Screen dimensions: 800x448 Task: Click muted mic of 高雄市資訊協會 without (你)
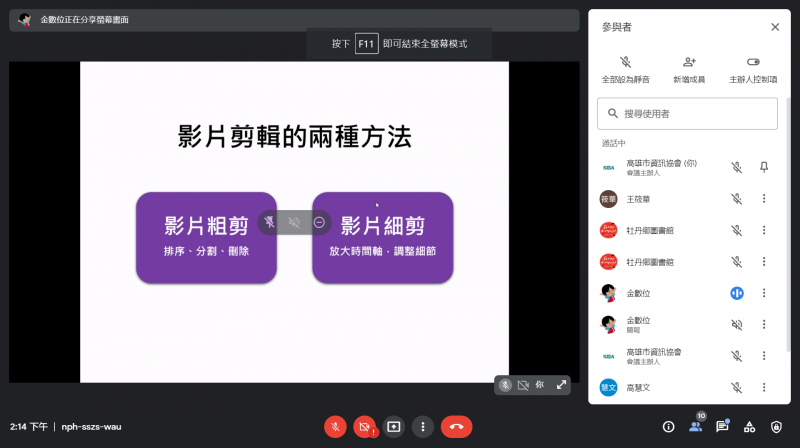(737, 356)
